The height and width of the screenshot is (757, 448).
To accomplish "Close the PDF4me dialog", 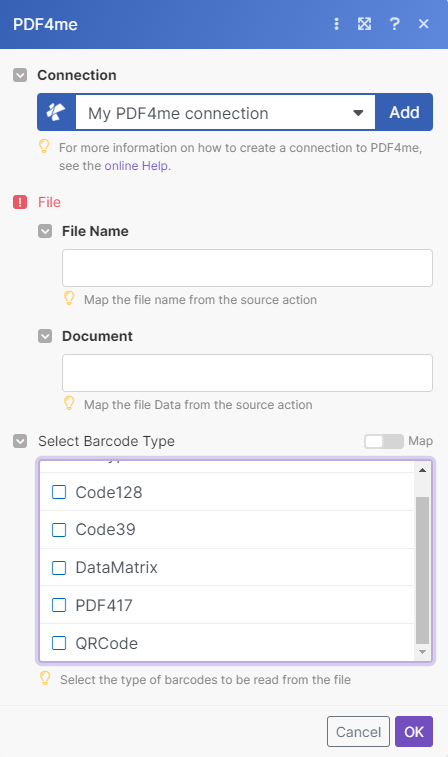I will 423,24.
